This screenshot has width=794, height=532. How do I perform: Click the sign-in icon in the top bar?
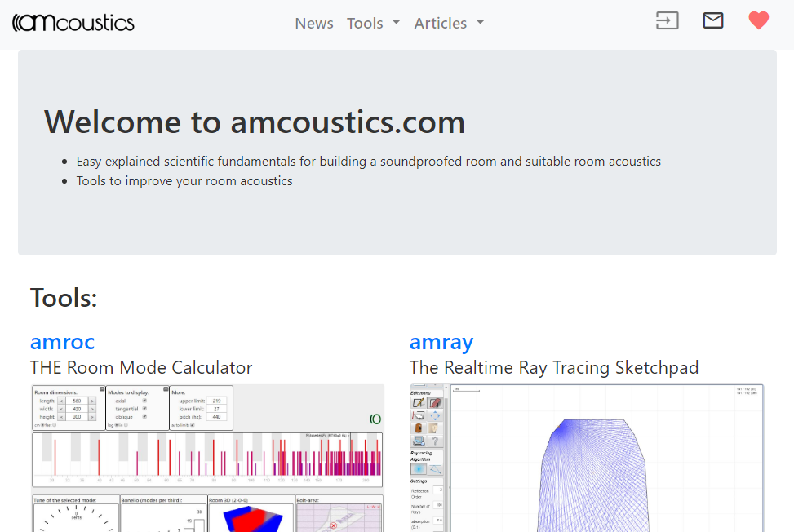click(667, 20)
